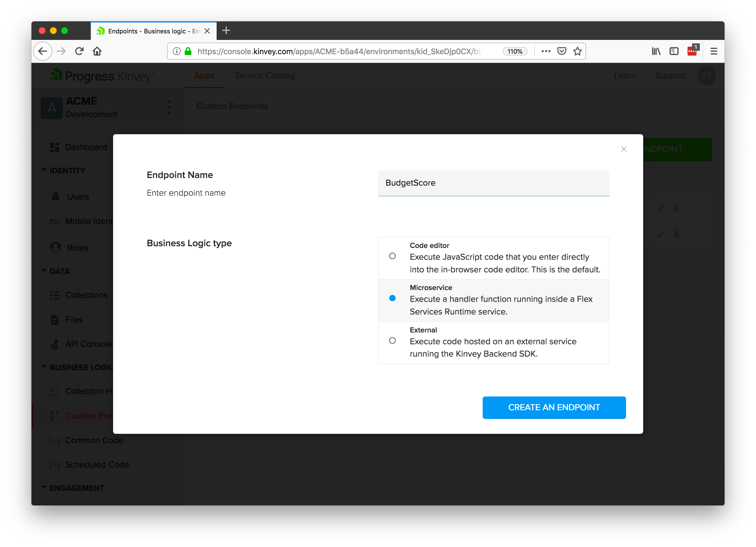This screenshot has width=756, height=547.
Task: Open API Console in the sidebar
Action: [x=89, y=344]
